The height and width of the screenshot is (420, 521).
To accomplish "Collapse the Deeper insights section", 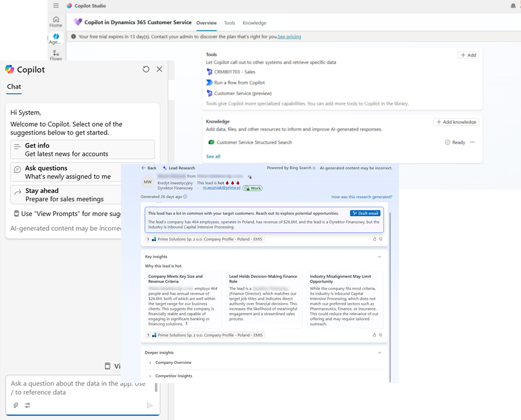I will tap(379, 353).
